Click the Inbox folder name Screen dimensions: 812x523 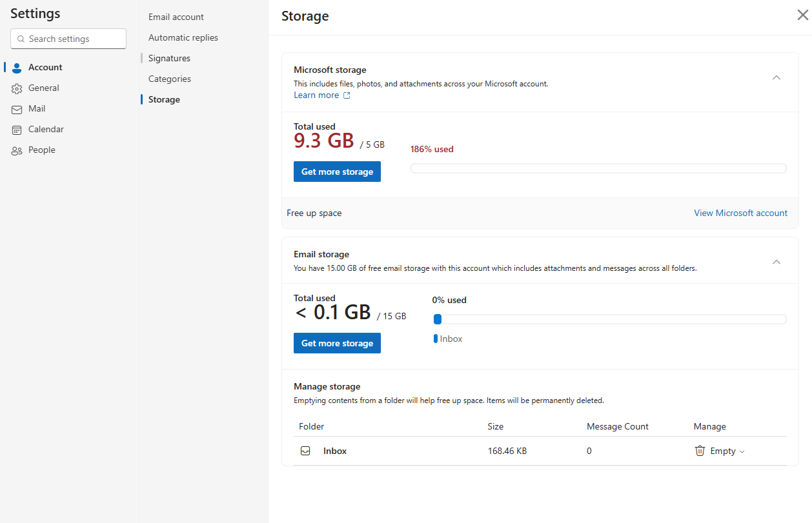point(335,451)
